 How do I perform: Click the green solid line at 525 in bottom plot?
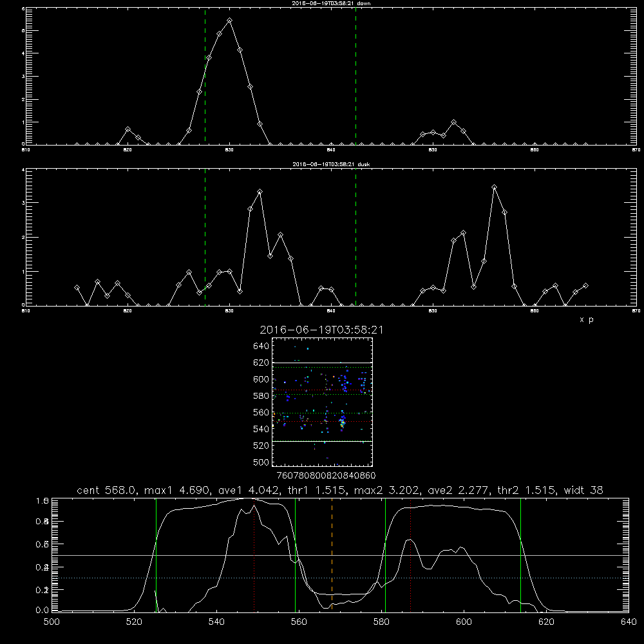[x=156, y=554]
